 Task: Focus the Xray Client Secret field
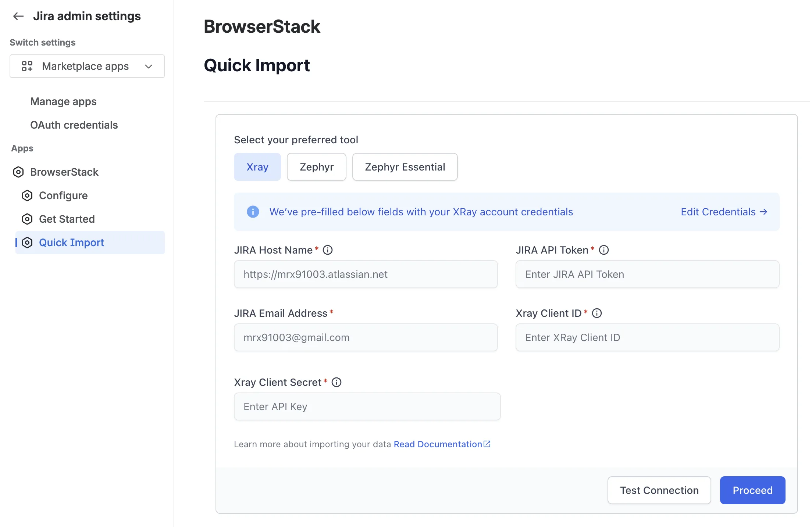point(367,406)
